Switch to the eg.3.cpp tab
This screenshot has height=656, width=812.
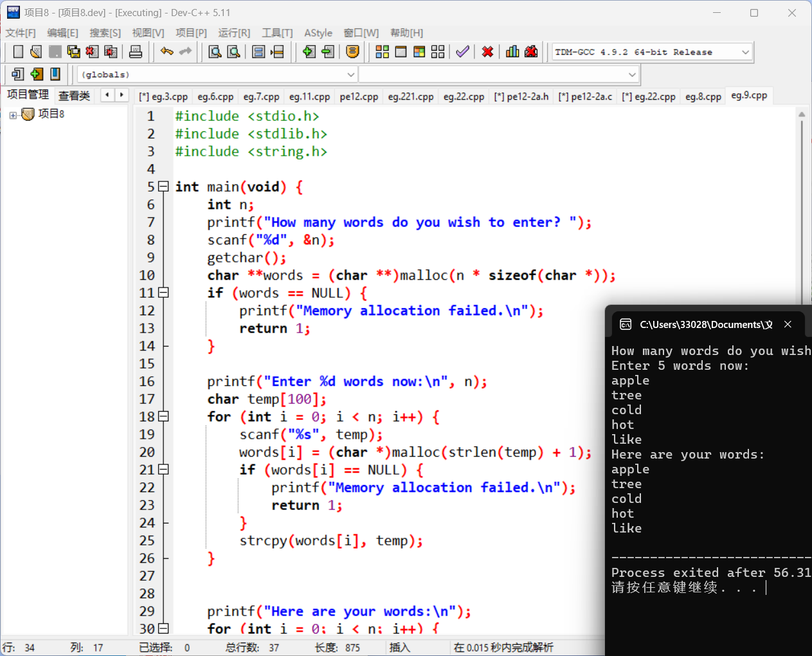click(163, 96)
